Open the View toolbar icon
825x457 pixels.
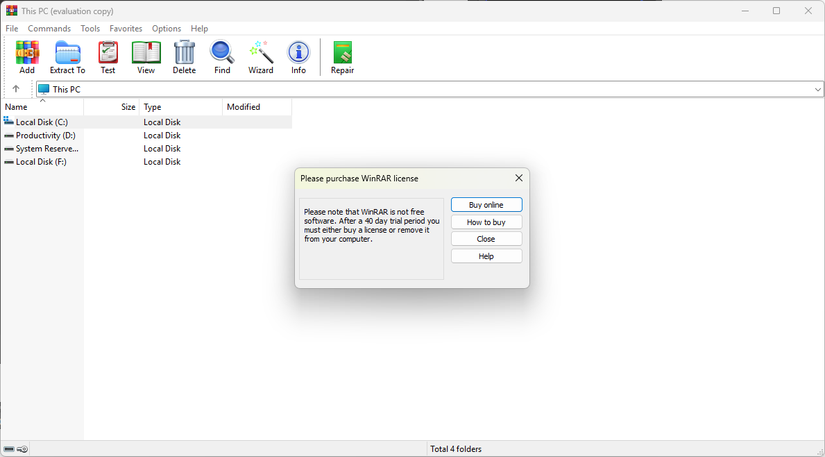point(146,53)
